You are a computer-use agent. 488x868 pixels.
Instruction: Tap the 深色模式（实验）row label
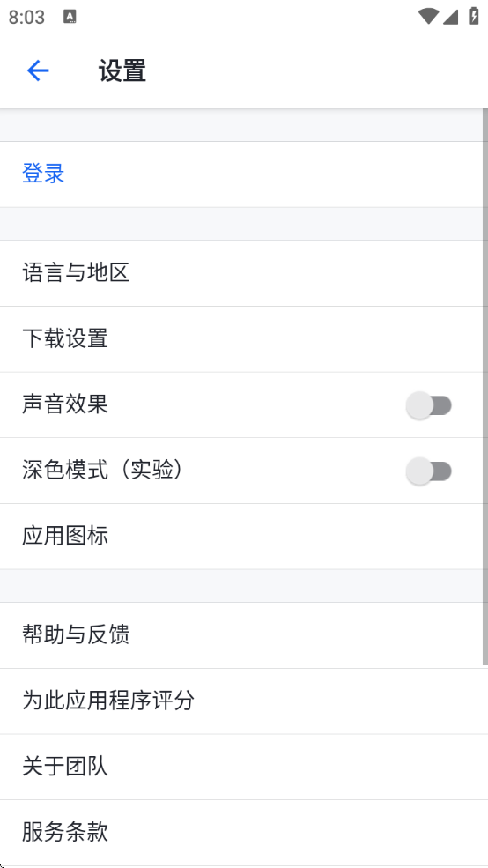pyautogui.click(x=102, y=471)
